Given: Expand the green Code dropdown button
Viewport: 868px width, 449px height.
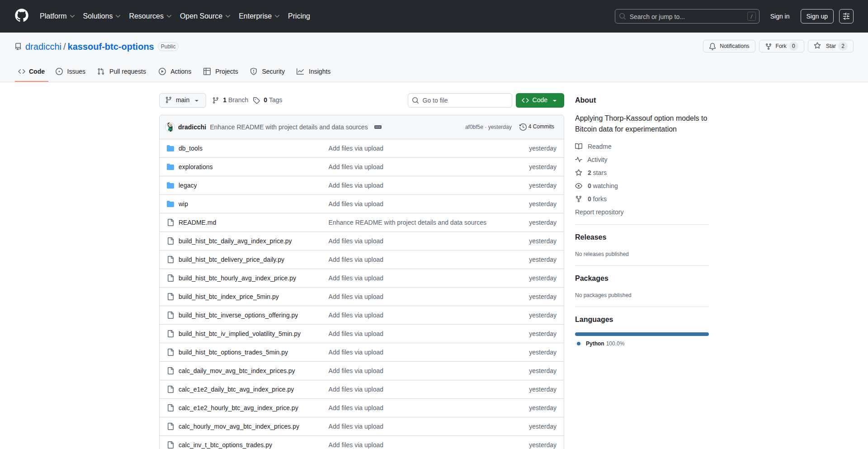Looking at the screenshot, I should (x=539, y=100).
